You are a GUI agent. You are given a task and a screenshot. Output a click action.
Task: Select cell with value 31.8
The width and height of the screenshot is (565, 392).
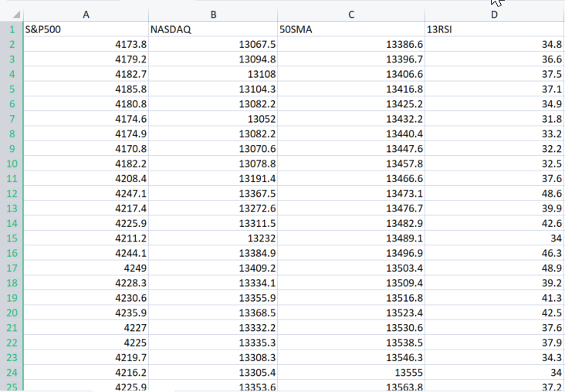click(x=495, y=119)
